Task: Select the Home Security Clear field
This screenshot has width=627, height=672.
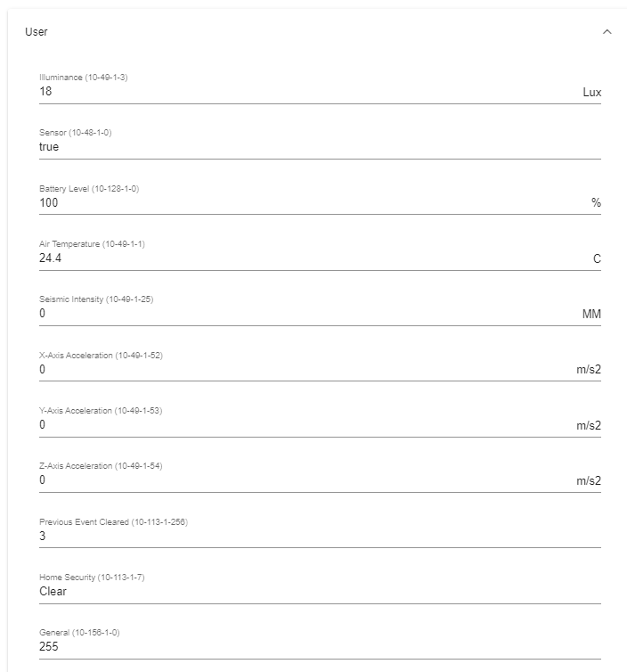Action: click(x=320, y=592)
